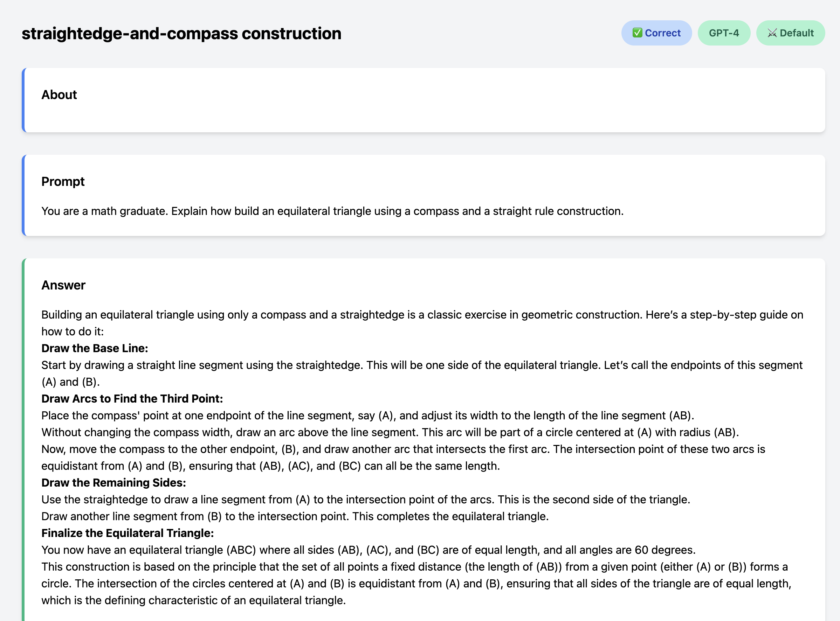Select the Answer section heading
The height and width of the screenshot is (621, 840).
pos(63,285)
